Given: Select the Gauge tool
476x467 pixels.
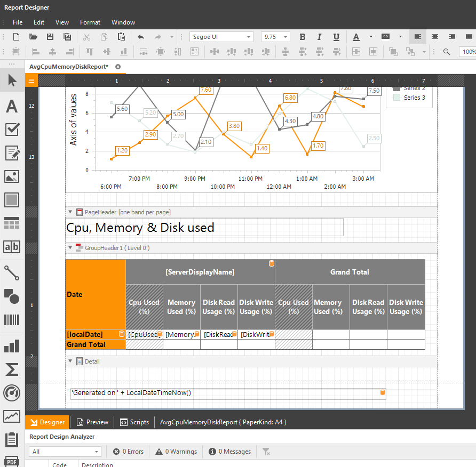Looking at the screenshot, I should click(12, 393).
